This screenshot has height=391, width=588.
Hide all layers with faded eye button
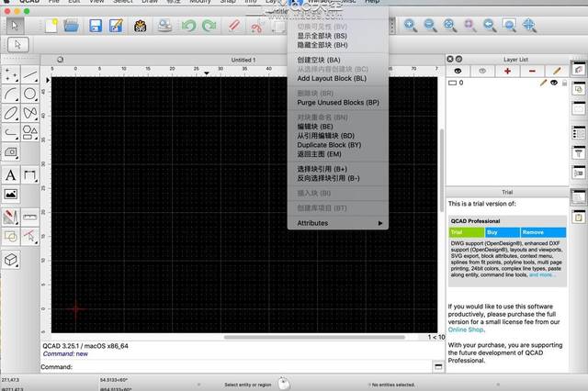[x=482, y=71]
